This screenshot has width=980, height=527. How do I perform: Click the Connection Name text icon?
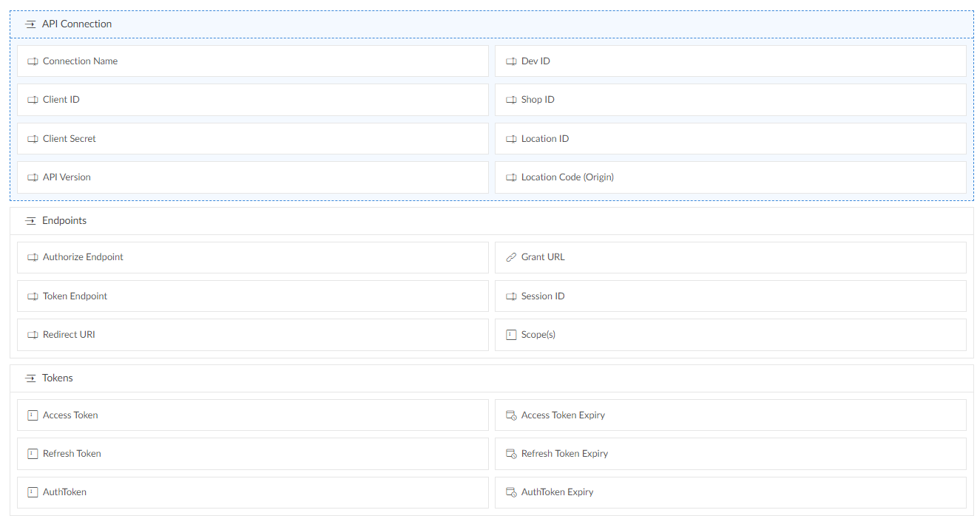tap(33, 61)
